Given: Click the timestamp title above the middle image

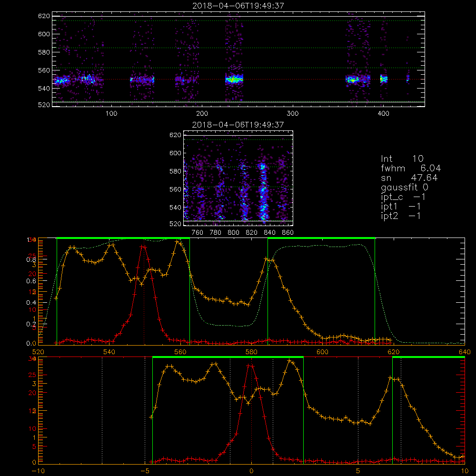Looking at the screenshot, I should point(238,125).
